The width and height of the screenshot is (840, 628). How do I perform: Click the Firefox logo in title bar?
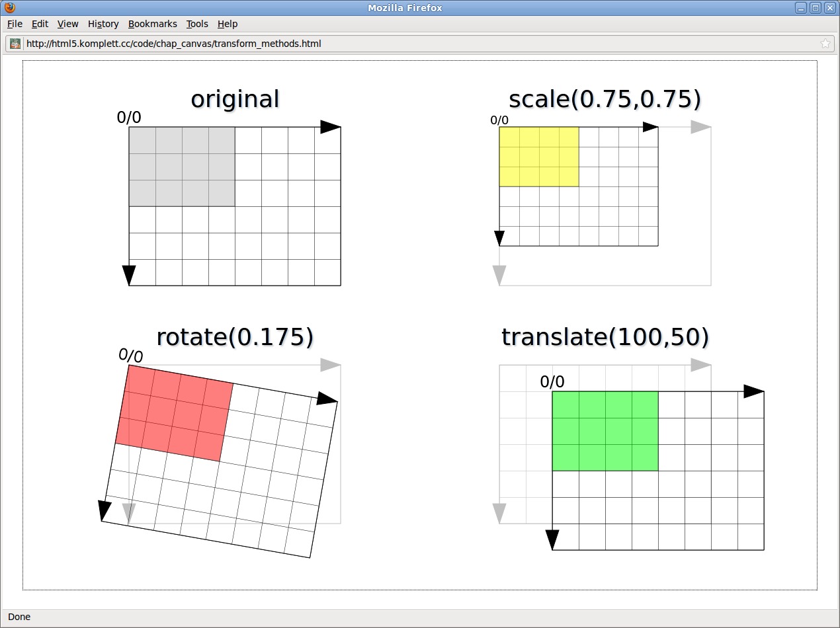click(x=9, y=8)
